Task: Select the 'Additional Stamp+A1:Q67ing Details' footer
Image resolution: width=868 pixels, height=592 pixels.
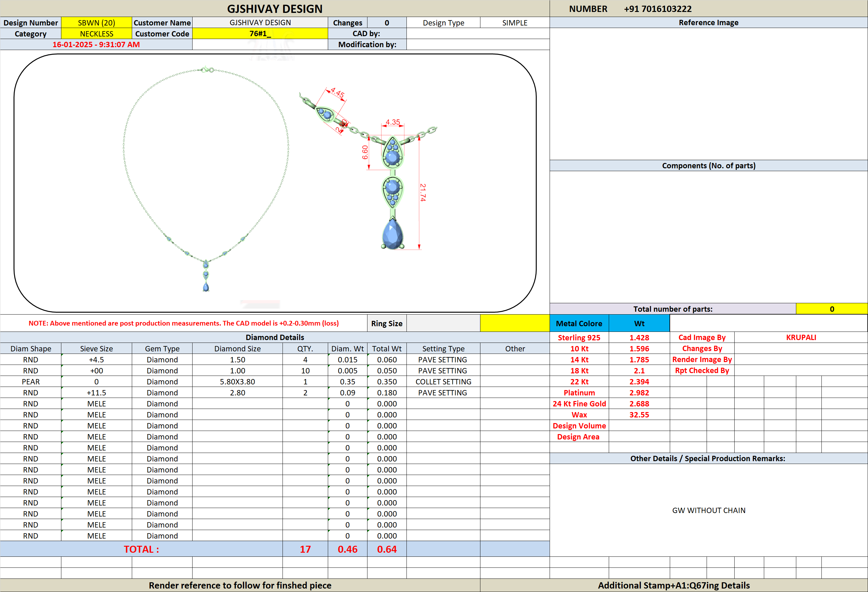Action: (x=673, y=585)
